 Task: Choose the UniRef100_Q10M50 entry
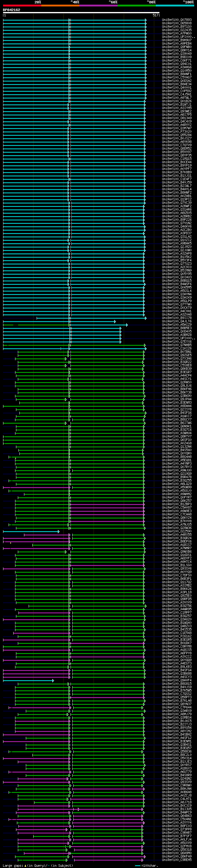pos(177,71)
